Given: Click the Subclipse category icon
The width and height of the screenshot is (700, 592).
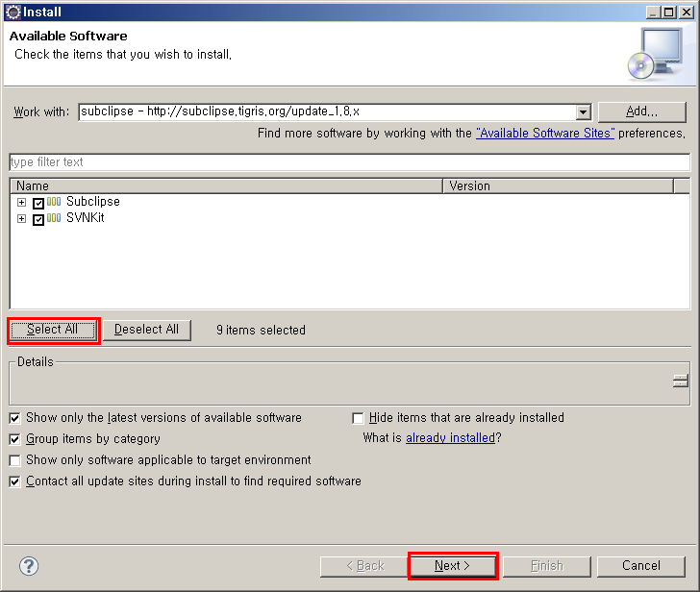Looking at the screenshot, I should point(54,202).
